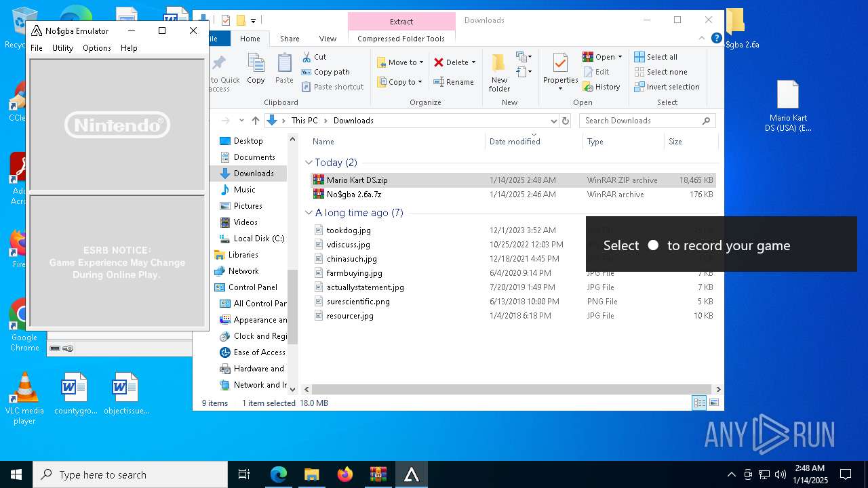This screenshot has width=868, height=488.
Task: Click Paste shortcut in ribbon
Action: [x=332, y=87]
